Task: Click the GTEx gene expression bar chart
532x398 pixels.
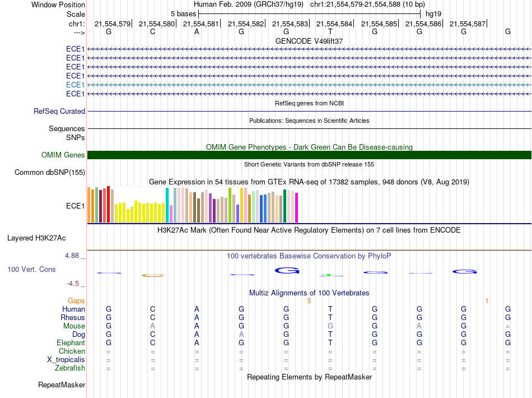Action: pyautogui.click(x=193, y=205)
